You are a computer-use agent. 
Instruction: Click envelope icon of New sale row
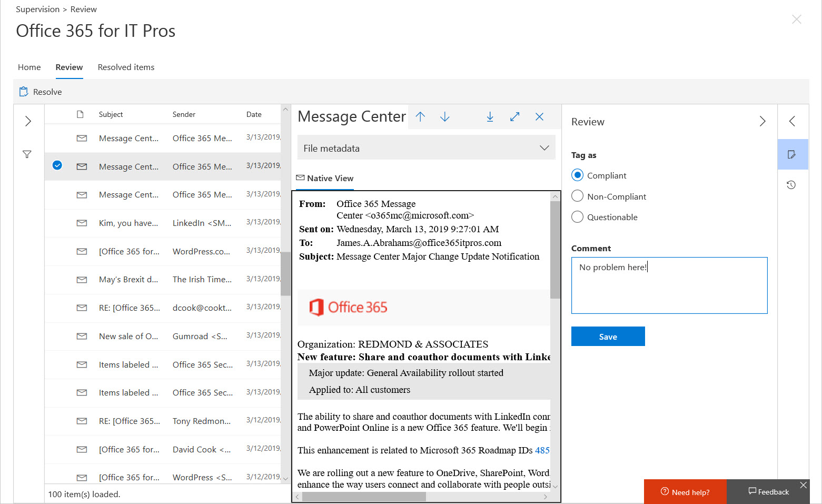pyautogui.click(x=82, y=336)
